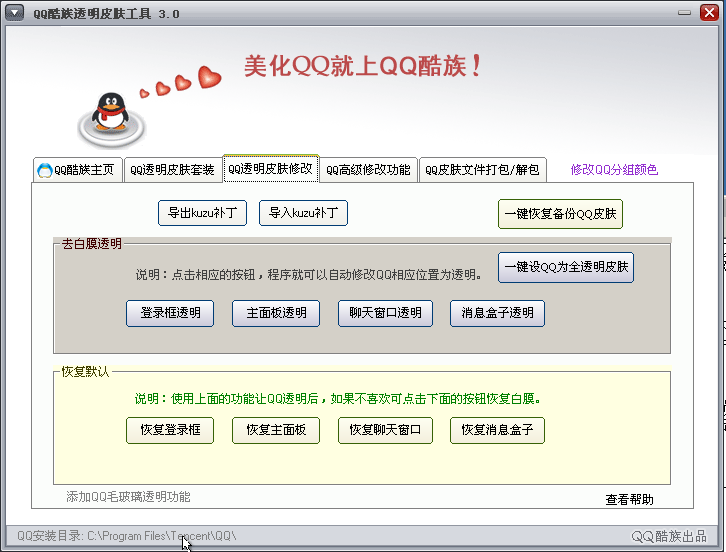Image resolution: width=726 pixels, height=552 pixels.
Task: Click the QQ安装目录 path in status bar
Action: tap(126, 536)
